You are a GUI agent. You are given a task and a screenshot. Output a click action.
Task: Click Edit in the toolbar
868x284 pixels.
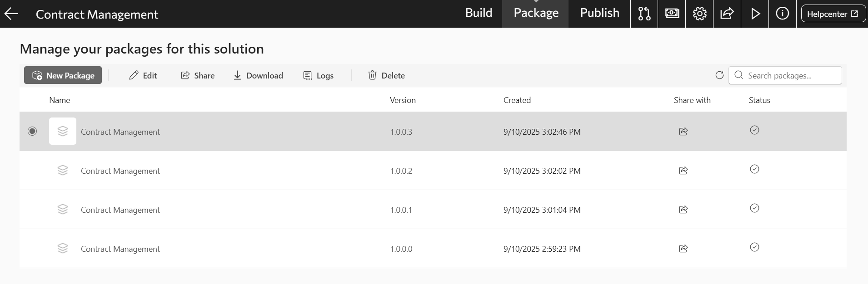[143, 75]
